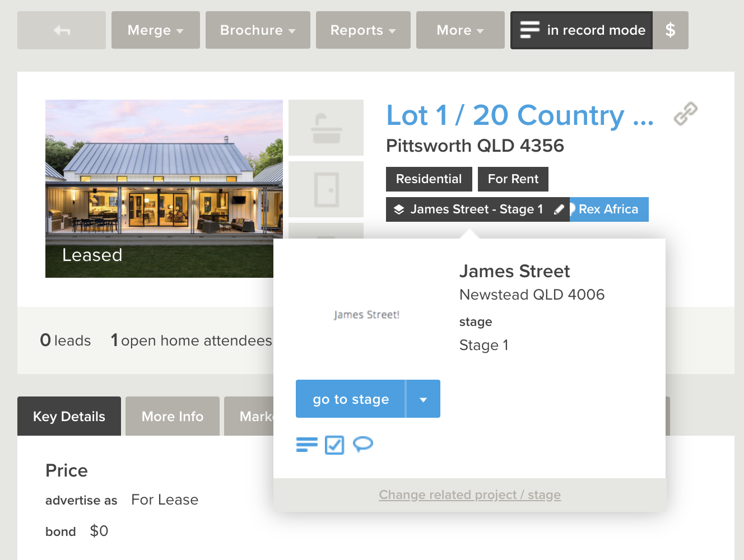Click the dollar sign icon button

[x=670, y=30]
